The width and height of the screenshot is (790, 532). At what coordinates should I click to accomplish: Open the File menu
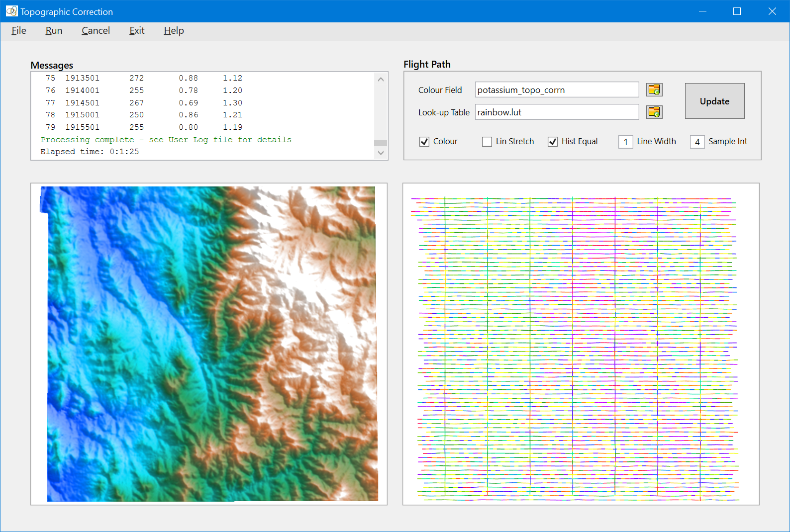[x=19, y=31]
